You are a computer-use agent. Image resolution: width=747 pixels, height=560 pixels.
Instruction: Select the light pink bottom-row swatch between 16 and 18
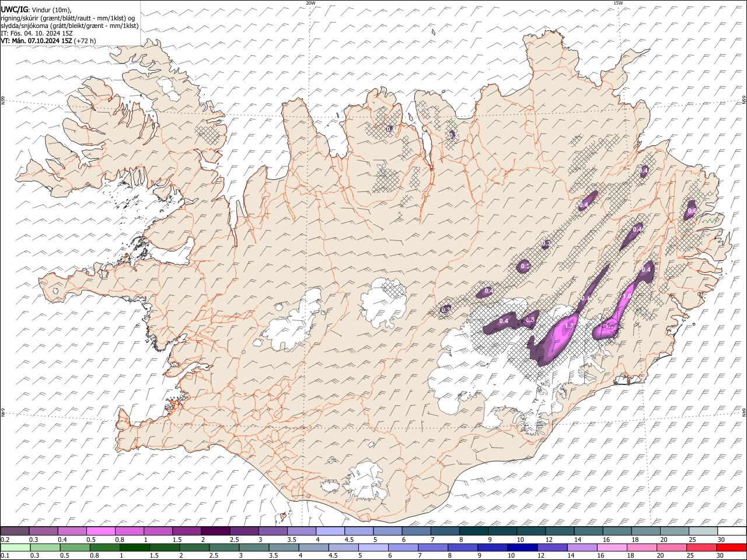pos(611,547)
